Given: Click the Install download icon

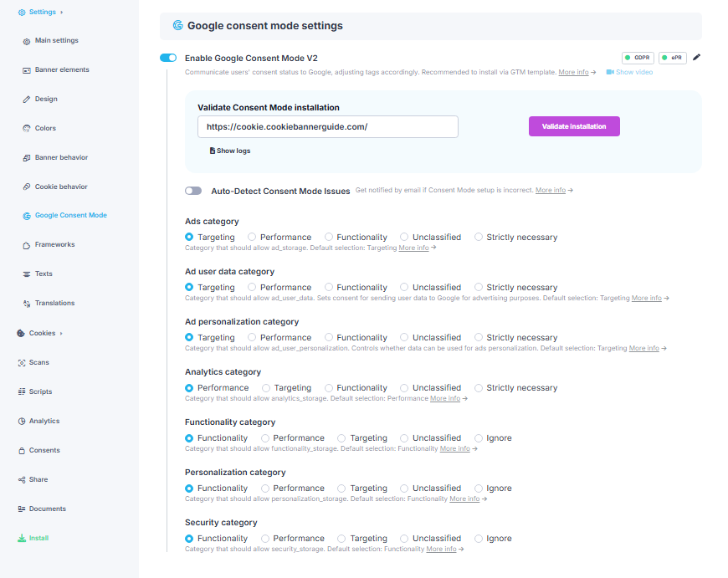Looking at the screenshot, I should click(x=22, y=538).
